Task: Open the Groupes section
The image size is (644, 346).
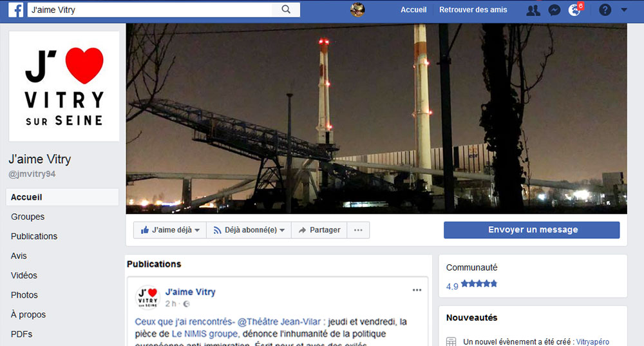Action: (x=28, y=216)
